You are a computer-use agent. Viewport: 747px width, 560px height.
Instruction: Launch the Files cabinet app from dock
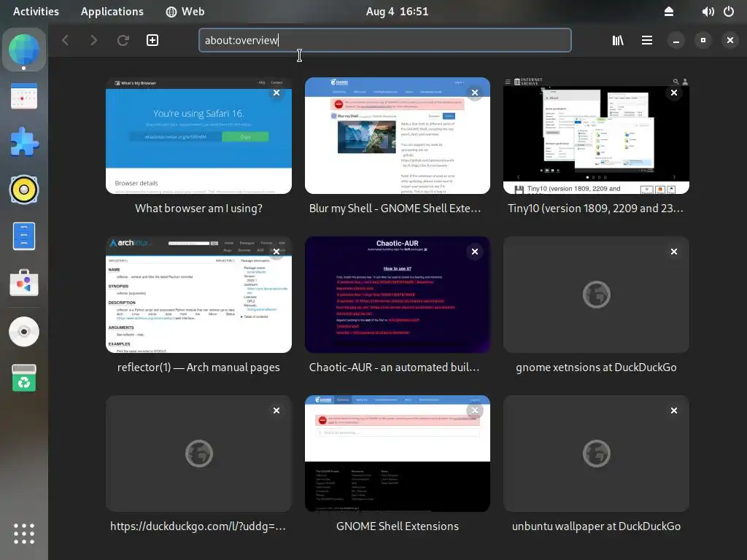[x=24, y=236]
